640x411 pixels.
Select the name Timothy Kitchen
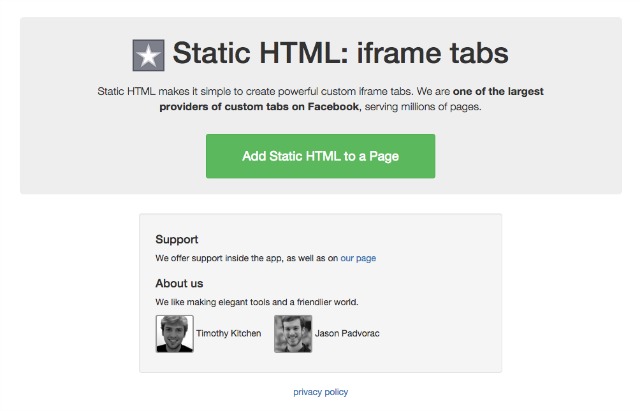pyautogui.click(x=229, y=333)
